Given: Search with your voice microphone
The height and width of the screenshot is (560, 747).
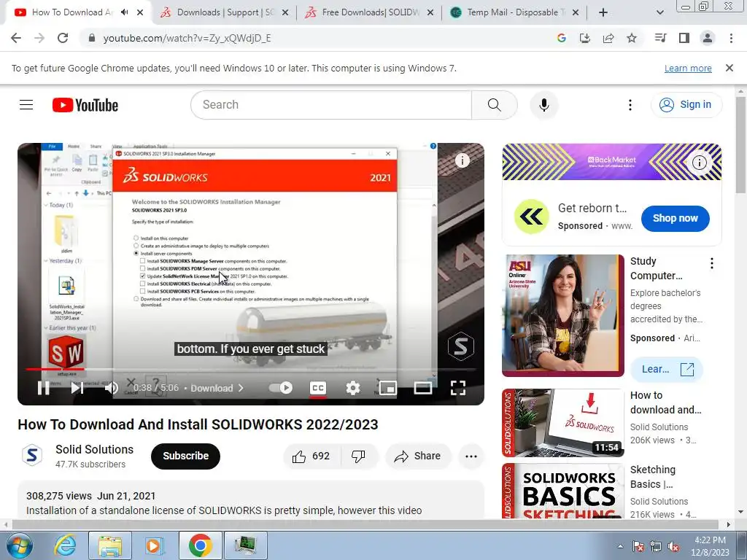Looking at the screenshot, I should (x=544, y=105).
